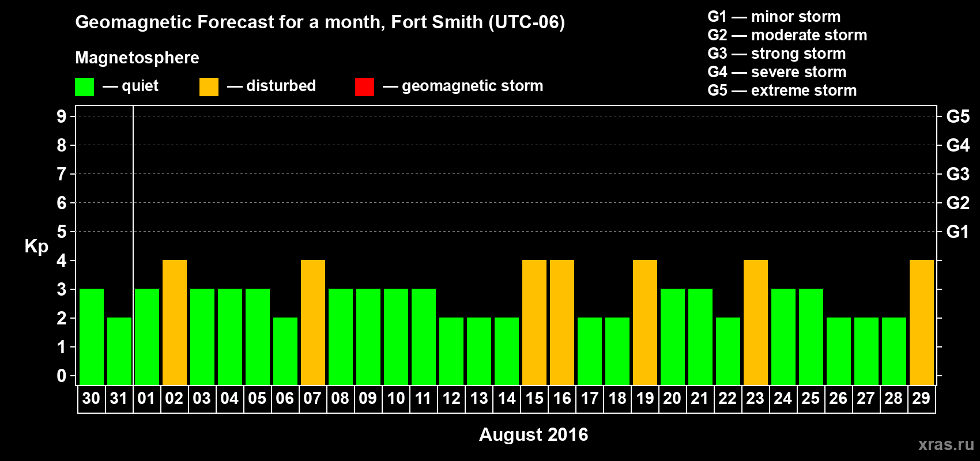Viewport: 980px width, 461px height.
Task: Click the G4 label on right axis
Action: point(958,145)
